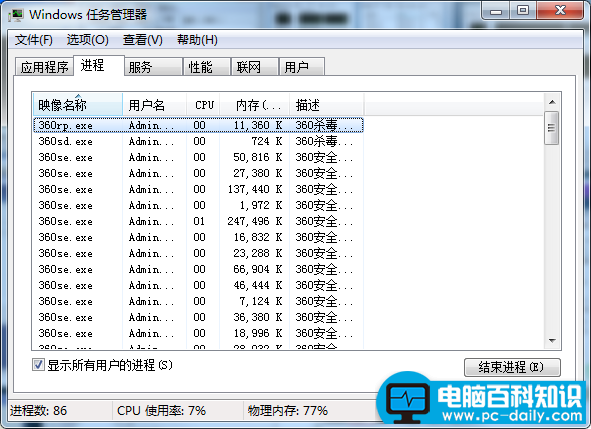Select the 360se.exe row using 66,904 K

[x=198, y=270]
